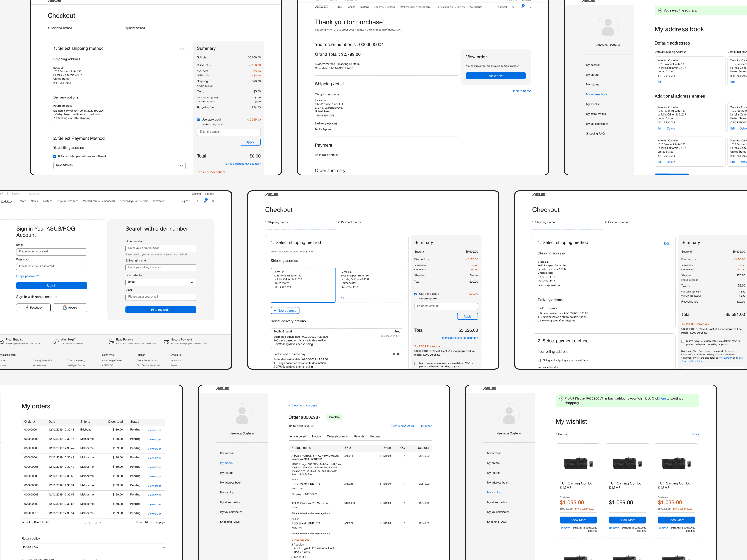Image resolution: width=747 pixels, height=560 pixels.
Task: Open New Address billing dropdown
Action: (x=120, y=165)
